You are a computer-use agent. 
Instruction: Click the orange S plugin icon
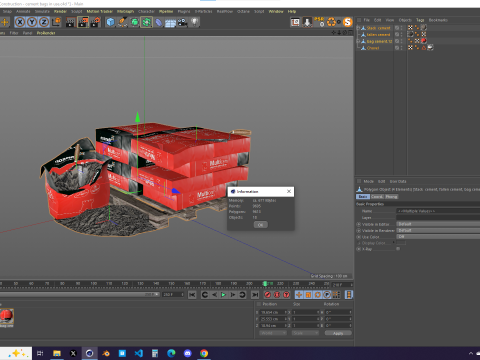[348, 22]
